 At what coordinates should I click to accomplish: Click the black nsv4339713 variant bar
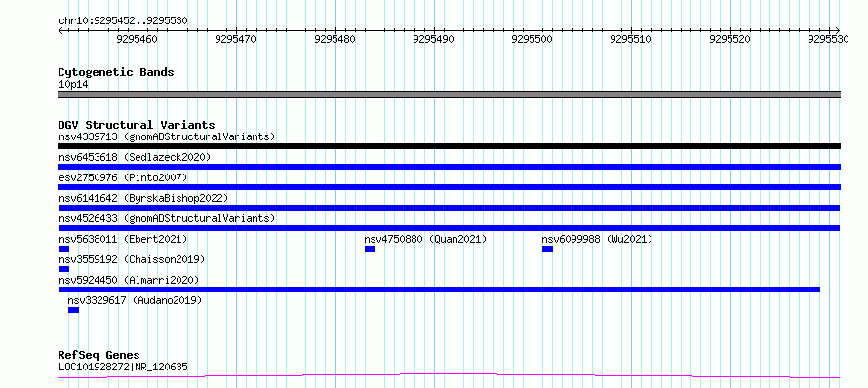click(x=449, y=146)
